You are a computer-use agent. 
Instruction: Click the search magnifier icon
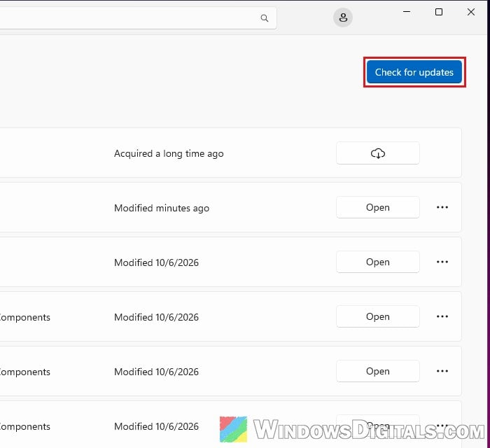tap(265, 18)
